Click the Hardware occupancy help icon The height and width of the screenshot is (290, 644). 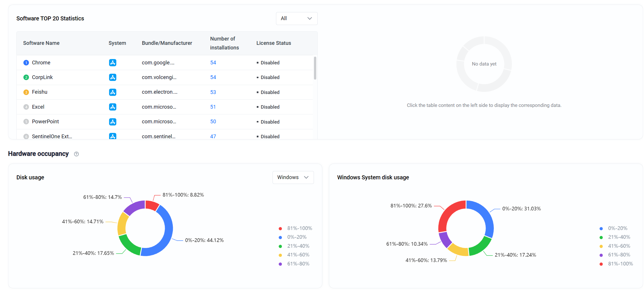[76, 154]
